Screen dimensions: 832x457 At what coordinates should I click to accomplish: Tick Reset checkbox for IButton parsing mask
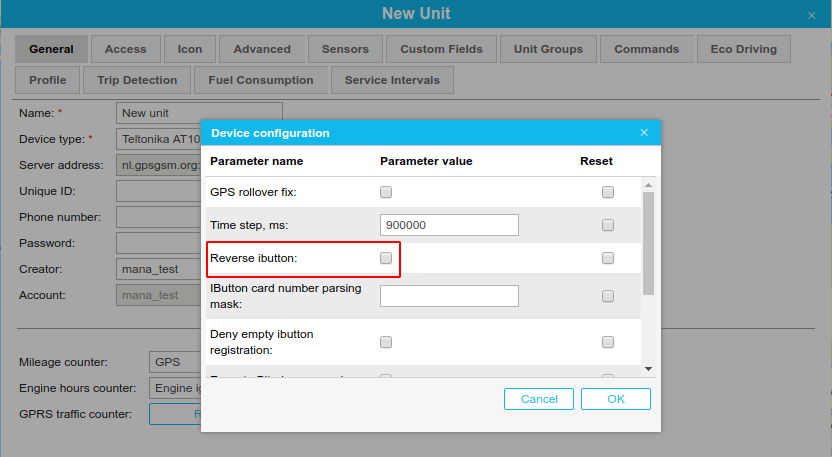click(608, 296)
